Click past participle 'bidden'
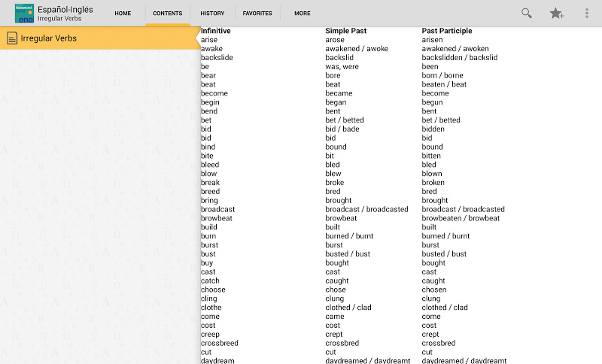This screenshot has width=602, height=364. tap(433, 129)
